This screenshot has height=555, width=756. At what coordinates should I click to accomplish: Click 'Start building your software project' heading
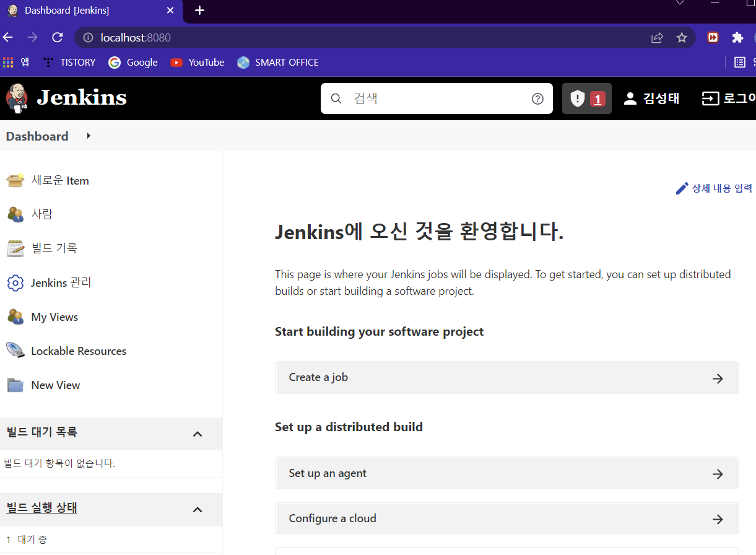point(380,331)
